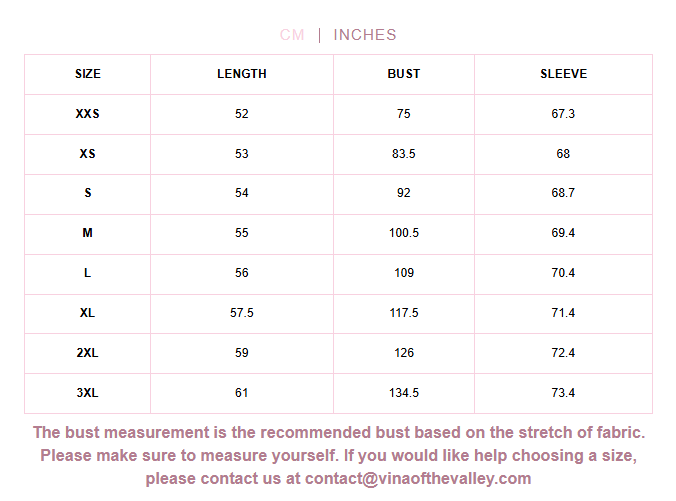This screenshot has width=676, height=501.
Task: Click the contact@vinaofthevalley.com email address
Action: pyautogui.click(x=418, y=479)
